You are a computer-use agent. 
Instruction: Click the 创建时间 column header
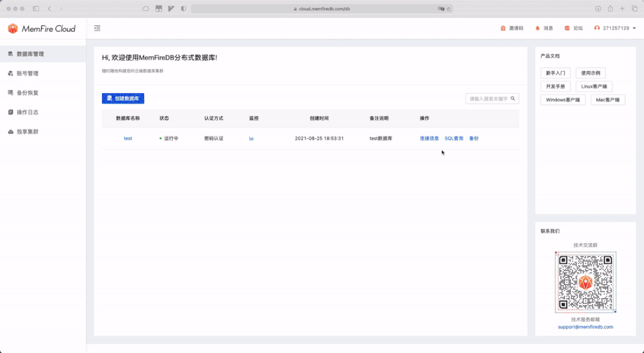[319, 118]
